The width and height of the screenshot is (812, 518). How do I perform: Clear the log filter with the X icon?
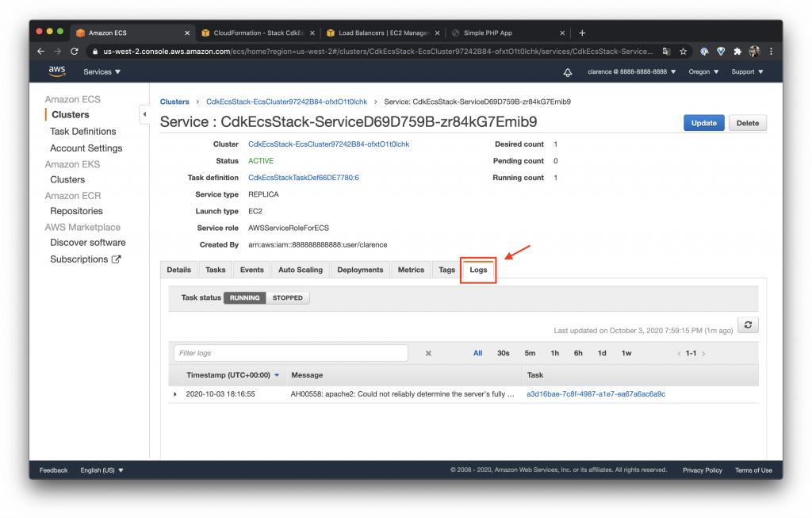click(428, 353)
